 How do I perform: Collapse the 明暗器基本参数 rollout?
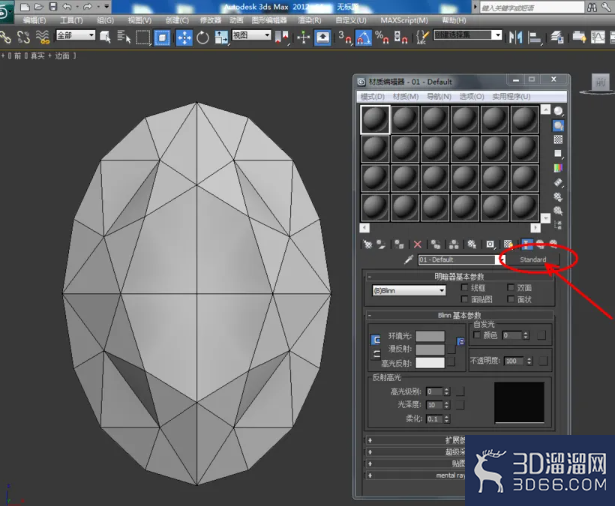[459, 277]
